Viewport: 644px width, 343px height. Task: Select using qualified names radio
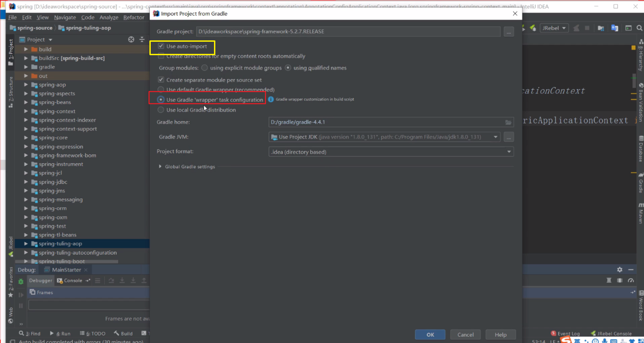coord(288,68)
